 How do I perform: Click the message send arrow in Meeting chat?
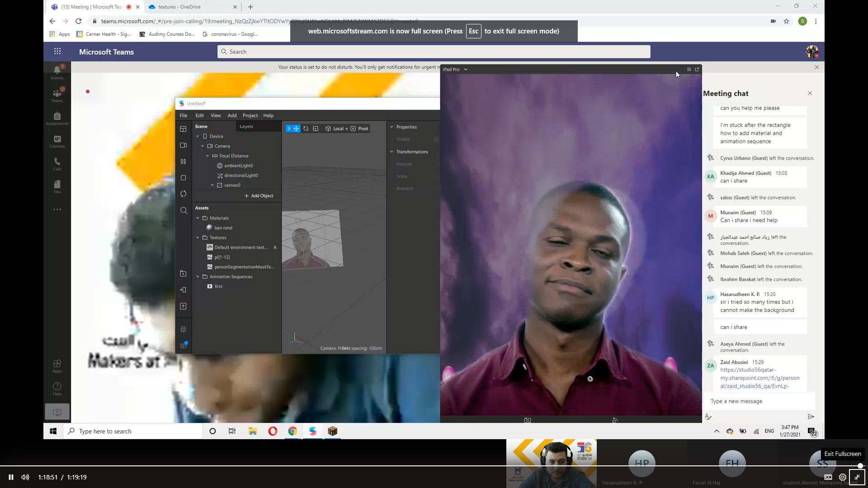pyautogui.click(x=811, y=417)
